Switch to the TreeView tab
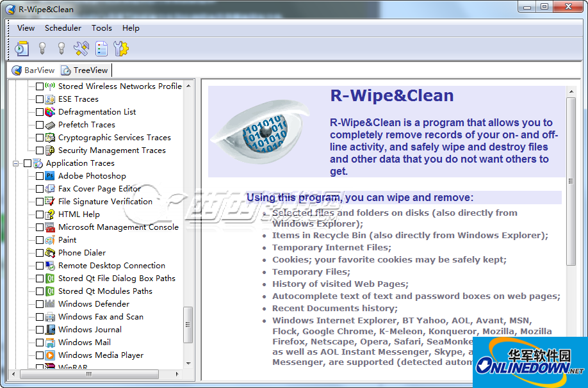 [x=85, y=70]
